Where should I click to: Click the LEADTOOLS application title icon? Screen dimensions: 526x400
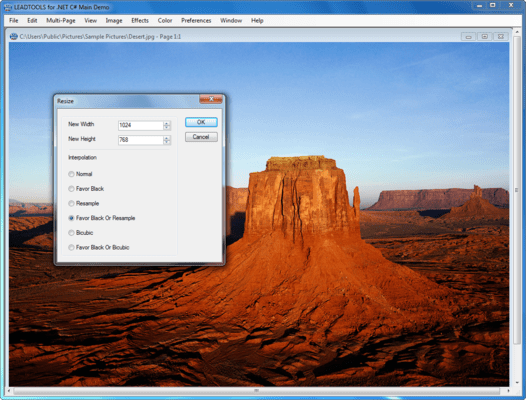tap(8, 7)
